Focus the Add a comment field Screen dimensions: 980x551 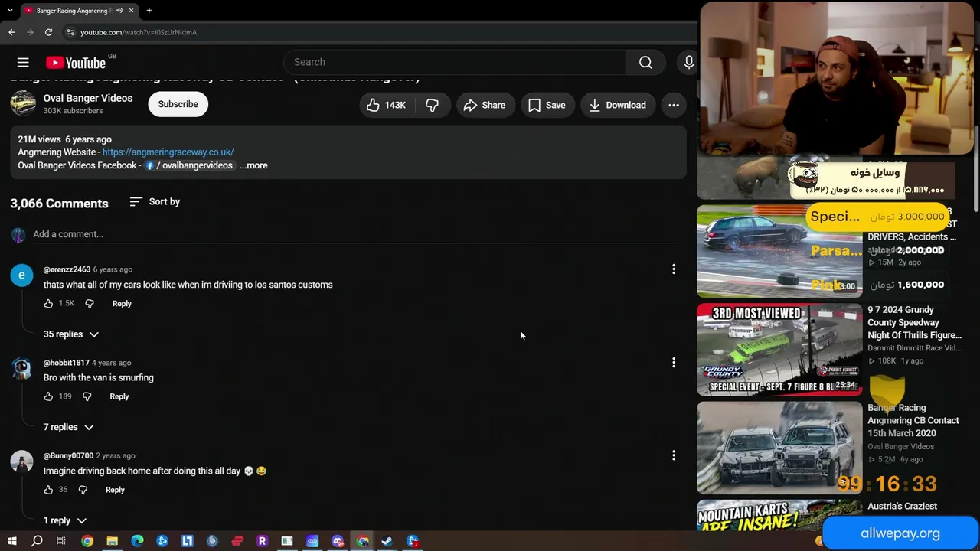click(x=354, y=234)
